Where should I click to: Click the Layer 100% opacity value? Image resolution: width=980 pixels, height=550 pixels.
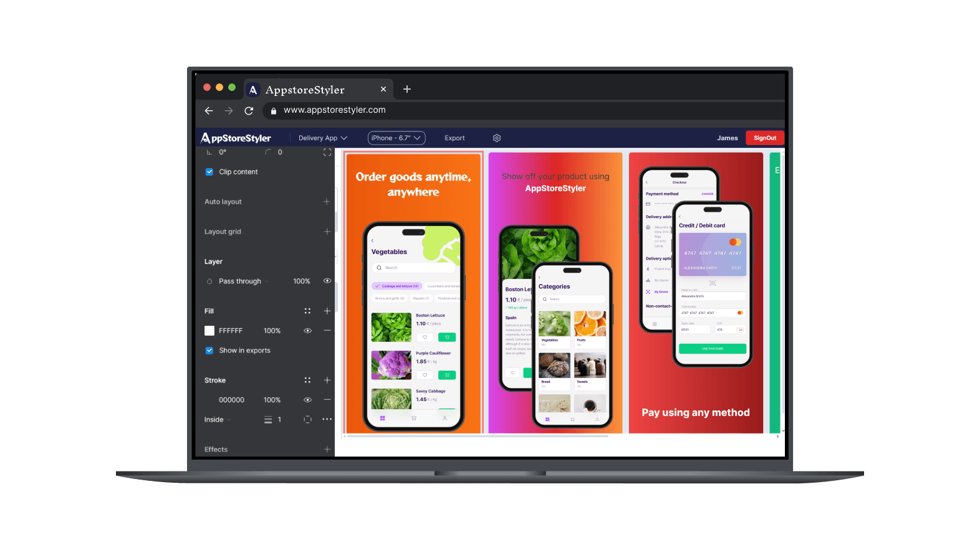click(302, 282)
